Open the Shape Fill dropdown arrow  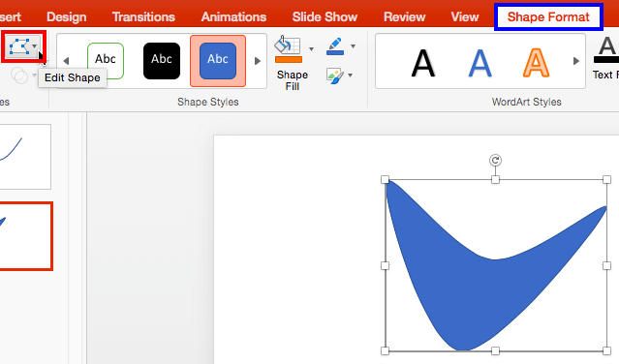pyautogui.click(x=312, y=49)
